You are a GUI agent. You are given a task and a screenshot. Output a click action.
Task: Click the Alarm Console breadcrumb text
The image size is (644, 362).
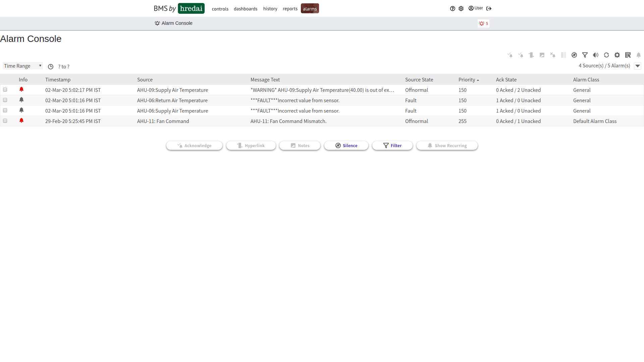coord(177,23)
